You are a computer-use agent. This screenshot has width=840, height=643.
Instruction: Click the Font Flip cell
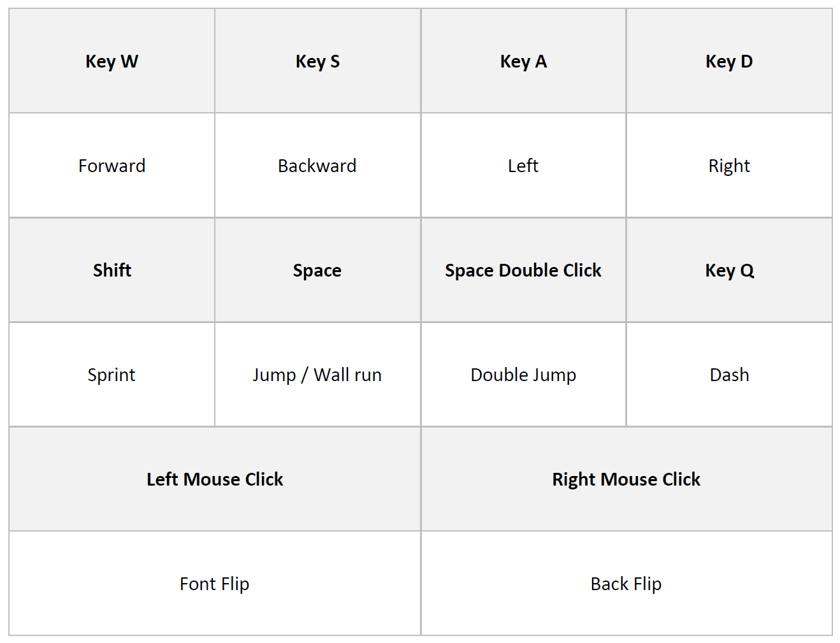tap(215, 584)
